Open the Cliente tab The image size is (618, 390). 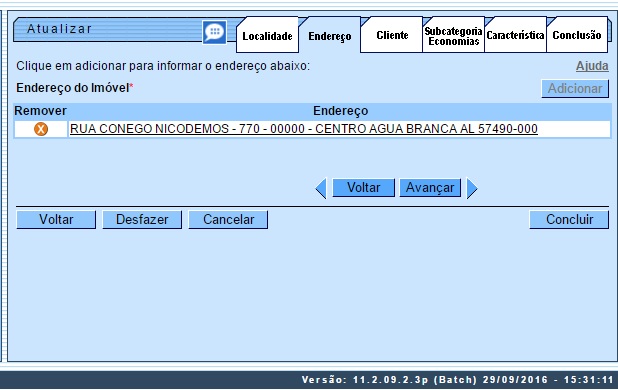click(392, 35)
